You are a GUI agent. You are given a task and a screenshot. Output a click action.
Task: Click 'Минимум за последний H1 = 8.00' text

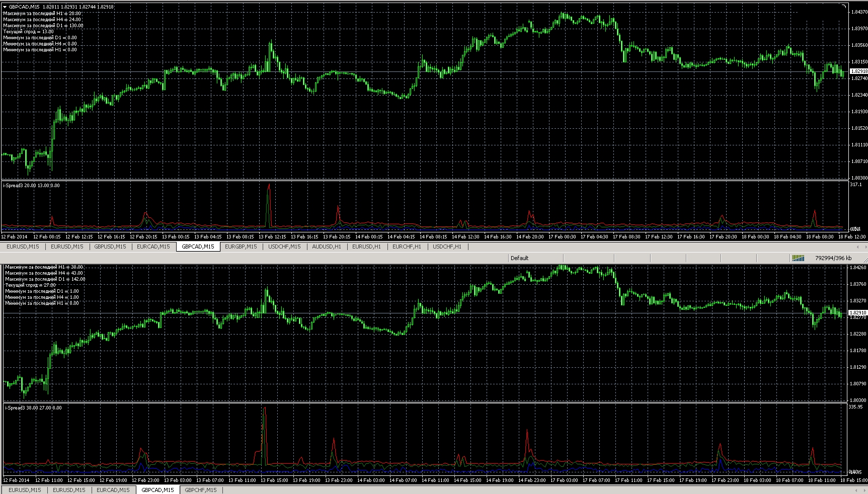[x=42, y=303]
